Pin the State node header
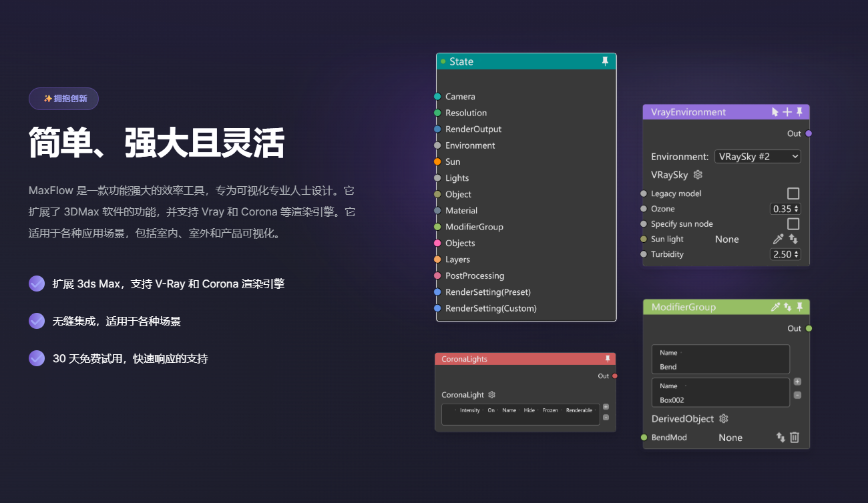The width and height of the screenshot is (868, 503). pyautogui.click(x=605, y=61)
